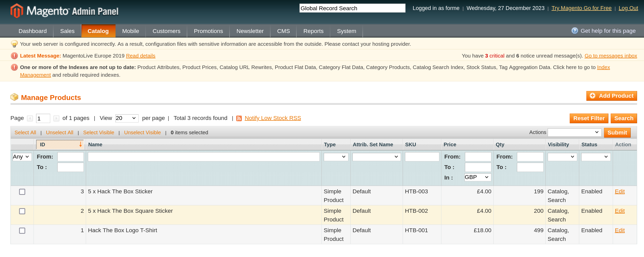The image size is (644, 257).
Task: Click the Price To filter field
Action: (x=478, y=167)
